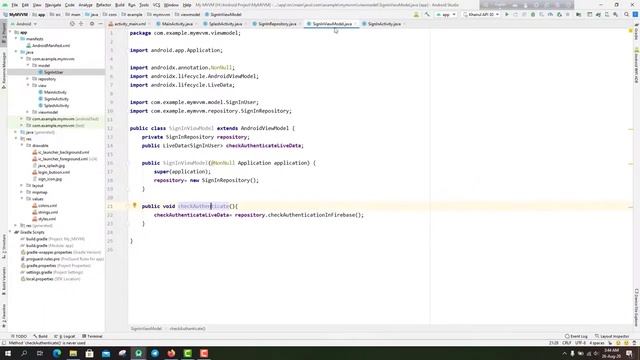Viewport: 640px width, 360px height.
Task: Open Task View in the taskbar
Action: (x=40, y=353)
